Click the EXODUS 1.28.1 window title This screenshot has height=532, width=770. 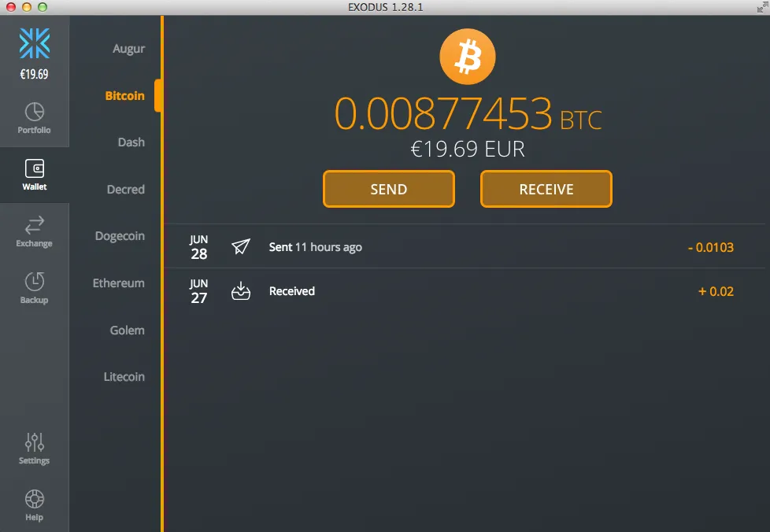pos(386,7)
